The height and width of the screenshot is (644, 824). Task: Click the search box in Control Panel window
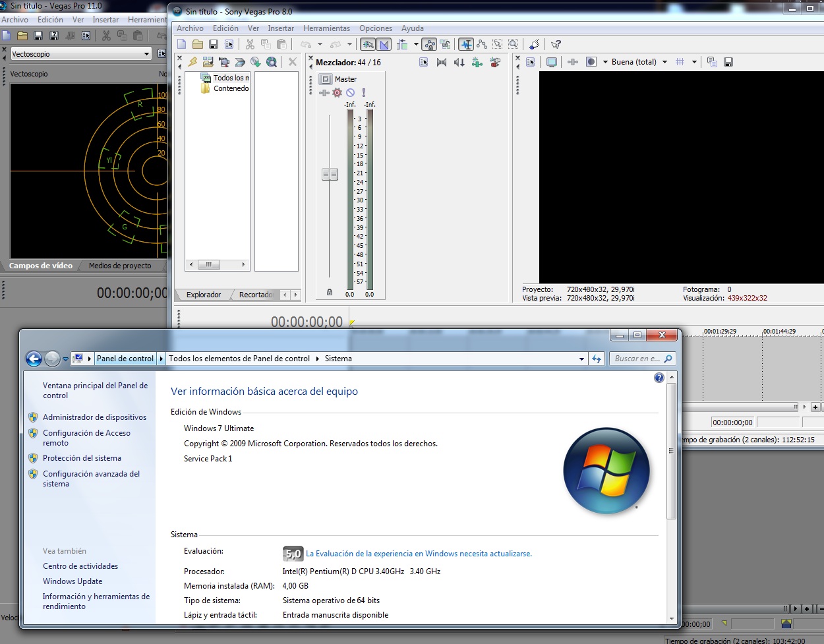coord(643,359)
